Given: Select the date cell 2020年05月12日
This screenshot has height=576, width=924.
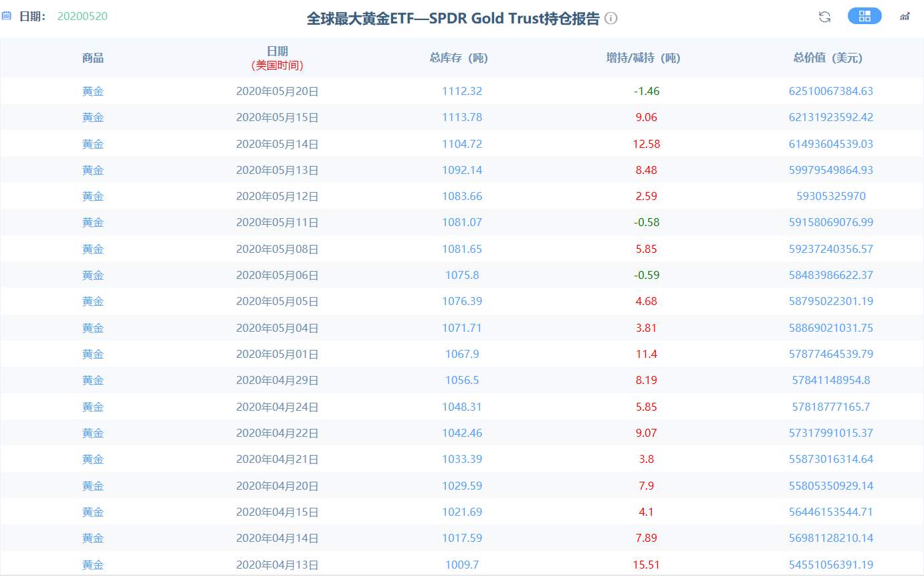Looking at the screenshot, I should [277, 196].
